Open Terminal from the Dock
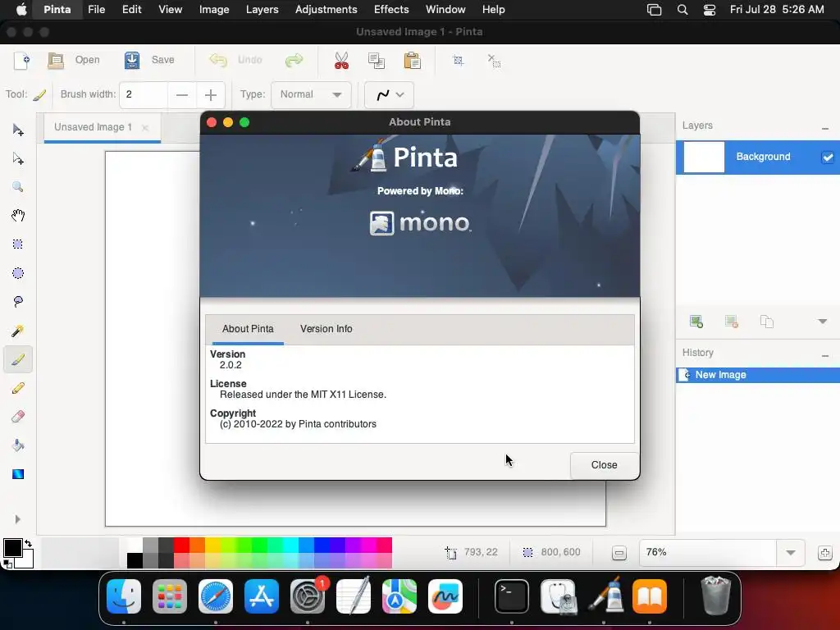The image size is (840, 630). [x=512, y=596]
